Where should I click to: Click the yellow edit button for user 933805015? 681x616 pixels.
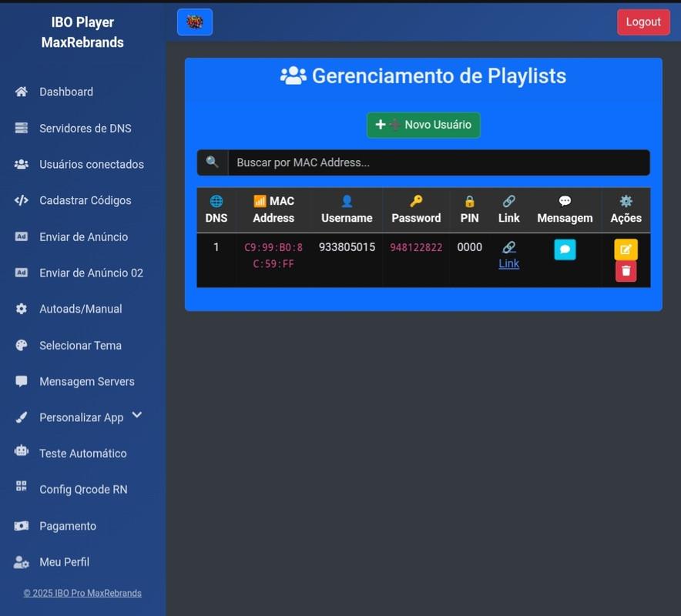pyautogui.click(x=626, y=249)
